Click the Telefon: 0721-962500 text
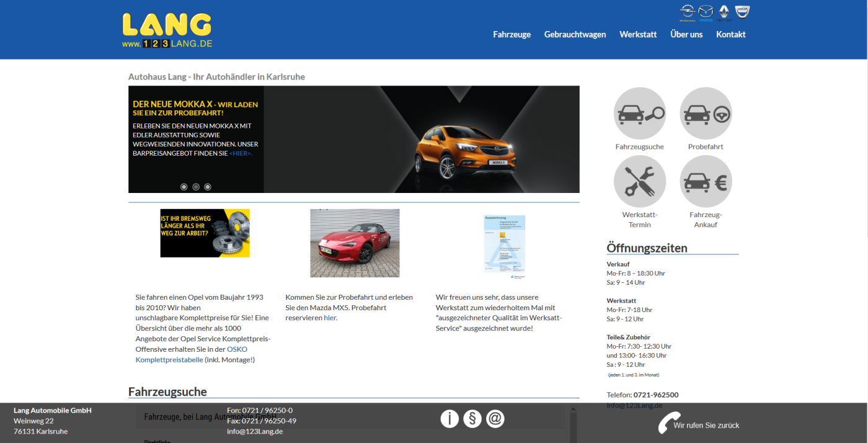The height and width of the screenshot is (443, 868). click(x=642, y=395)
